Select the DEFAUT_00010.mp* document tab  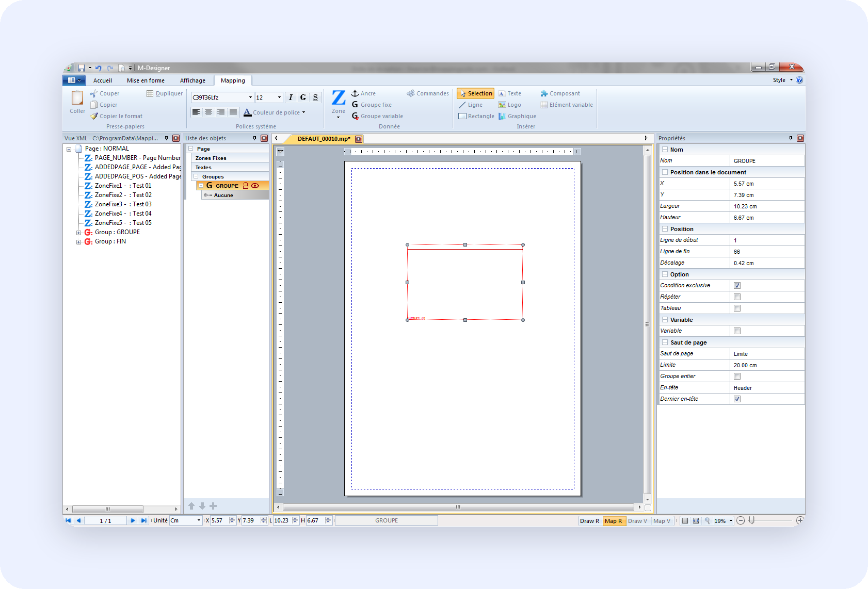tap(324, 139)
